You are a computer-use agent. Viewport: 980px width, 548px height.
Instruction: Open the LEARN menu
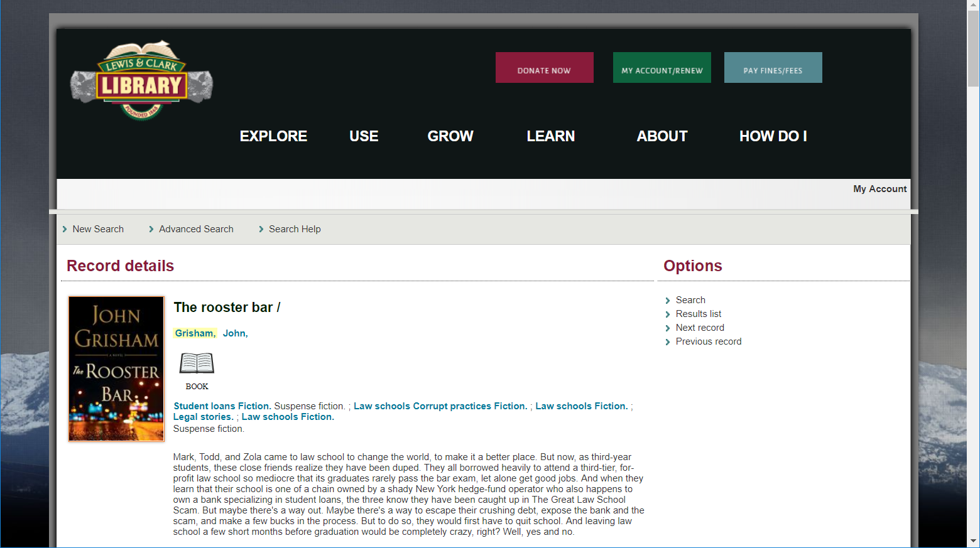551,136
